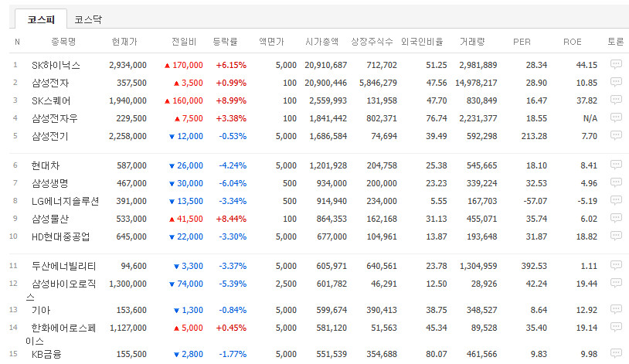Select the +6.15% change rate value

(231, 65)
